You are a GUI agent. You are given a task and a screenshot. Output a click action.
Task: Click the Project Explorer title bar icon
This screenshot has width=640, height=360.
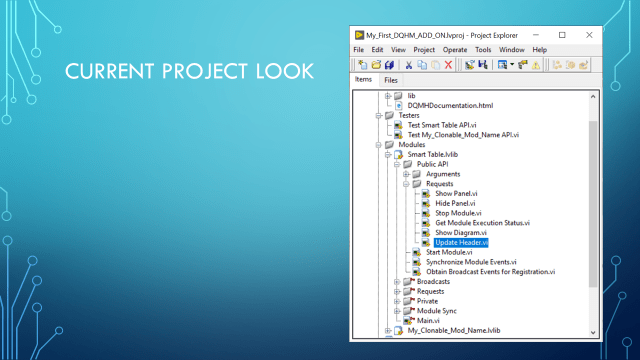point(359,35)
